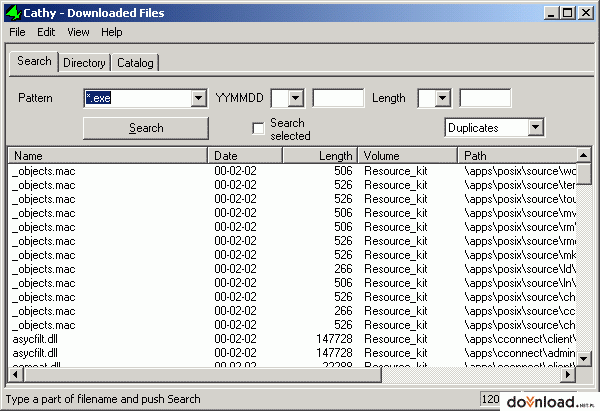The width and height of the screenshot is (600, 411).
Task: Sort by Volume column header
Action: click(x=408, y=156)
